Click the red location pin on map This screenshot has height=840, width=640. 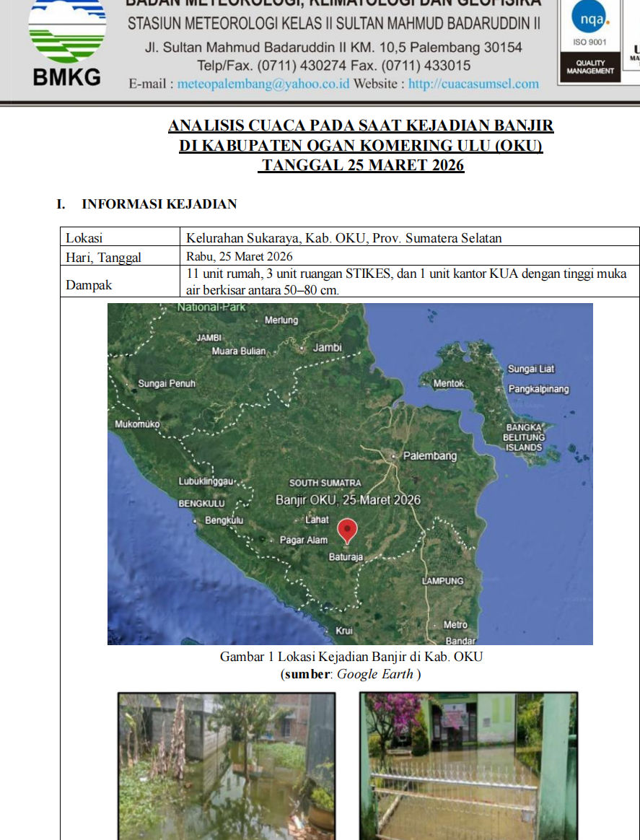pyautogui.click(x=347, y=530)
